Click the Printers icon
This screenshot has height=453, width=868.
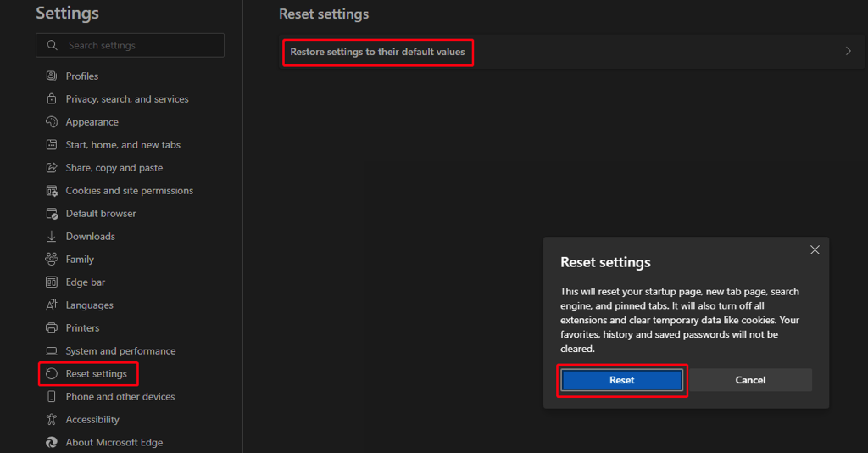[x=52, y=327]
